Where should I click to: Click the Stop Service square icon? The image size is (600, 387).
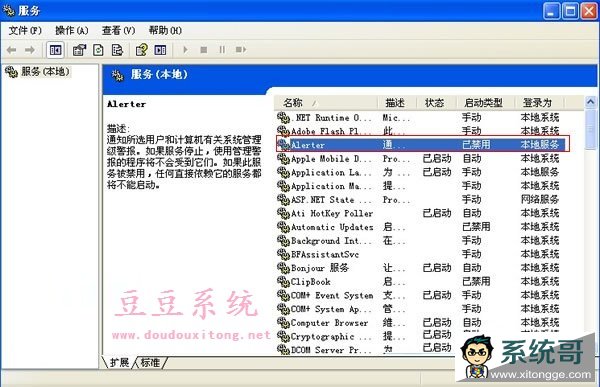pos(204,50)
